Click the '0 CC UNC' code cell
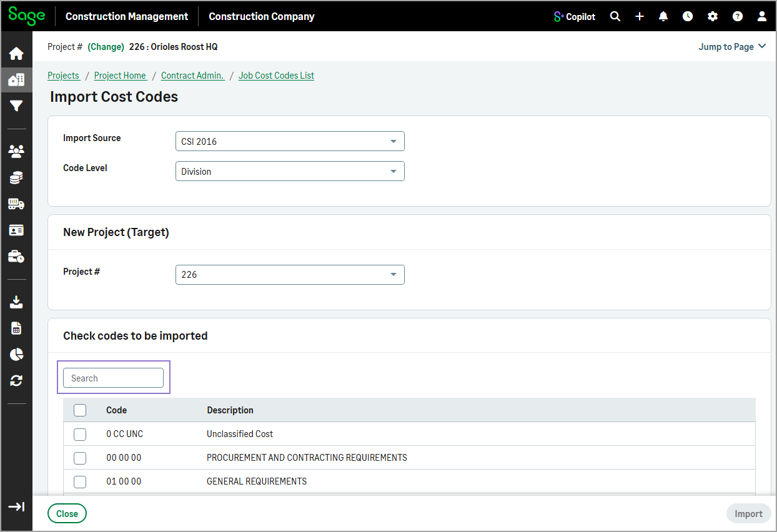The height and width of the screenshot is (532, 777). (125, 434)
